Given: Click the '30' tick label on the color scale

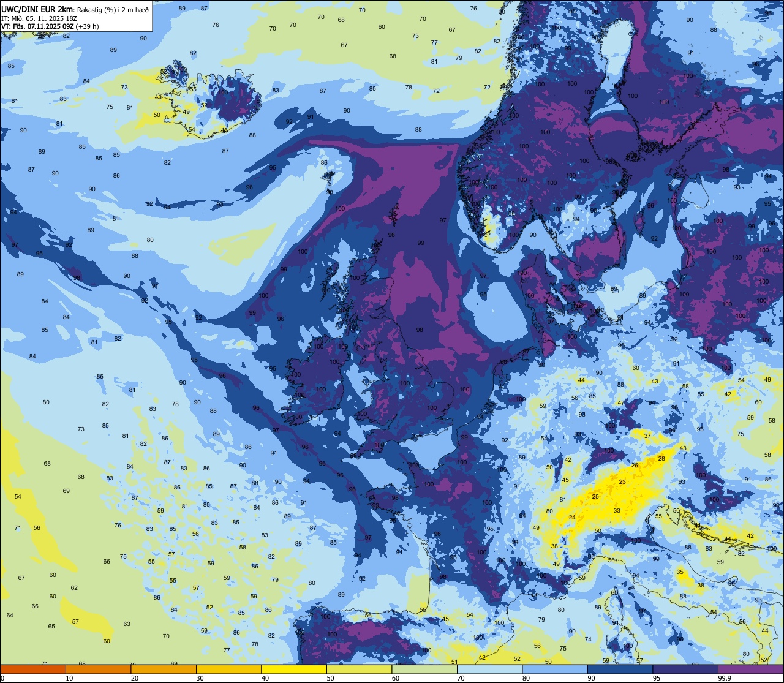Looking at the screenshot, I should click(x=200, y=678).
